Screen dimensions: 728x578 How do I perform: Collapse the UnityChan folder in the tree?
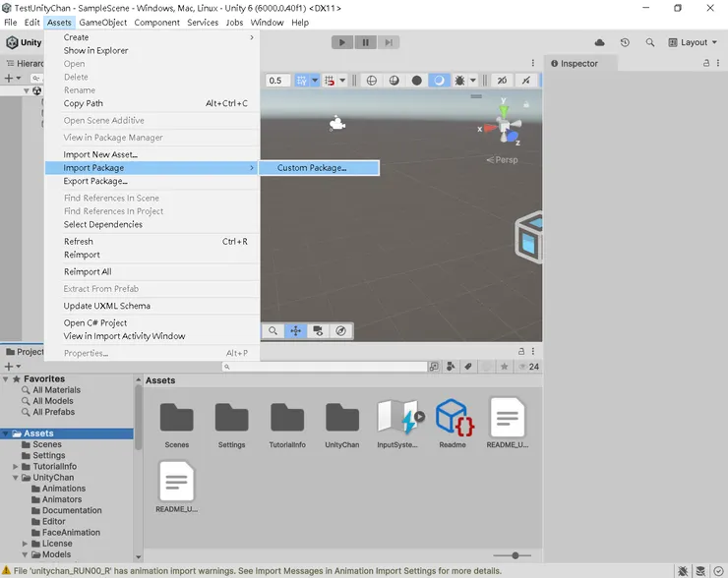tap(16, 478)
